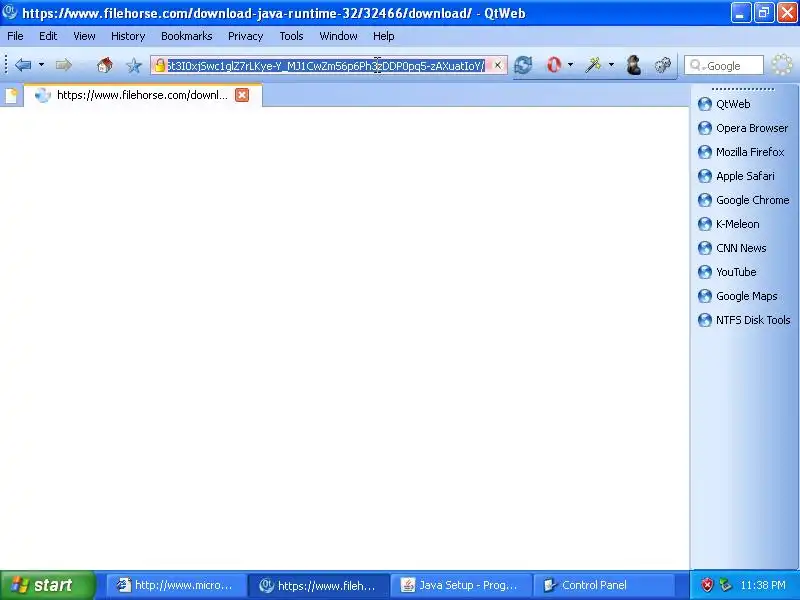800x600 pixels.
Task: Click the red shield security tray icon
Action: click(707, 585)
